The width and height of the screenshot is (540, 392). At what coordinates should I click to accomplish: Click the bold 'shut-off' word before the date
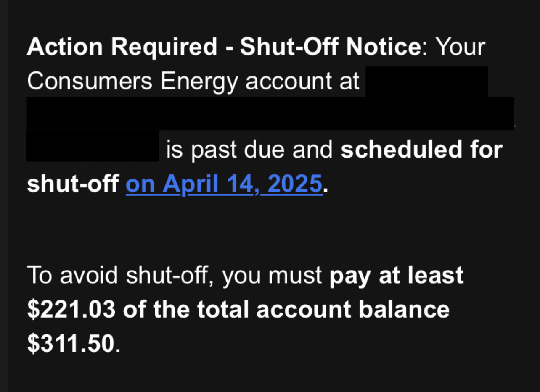click(x=72, y=184)
